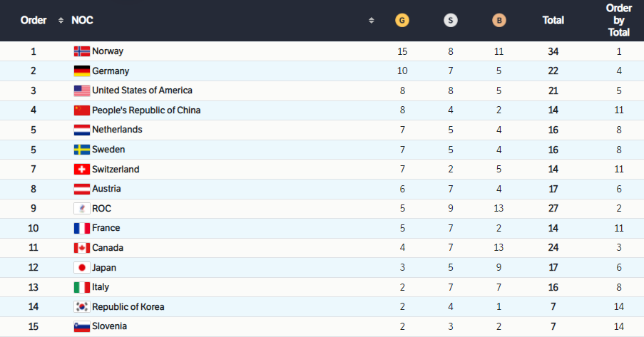Click the Canada flag icon

pyautogui.click(x=82, y=248)
